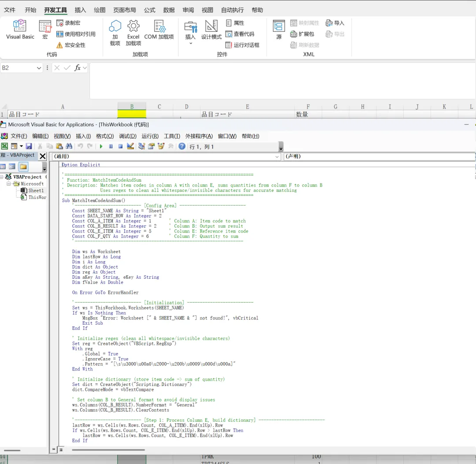Open Properties Window icon in VBA toolbar
Viewport: 476px width, 464px height.
pos(151,146)
